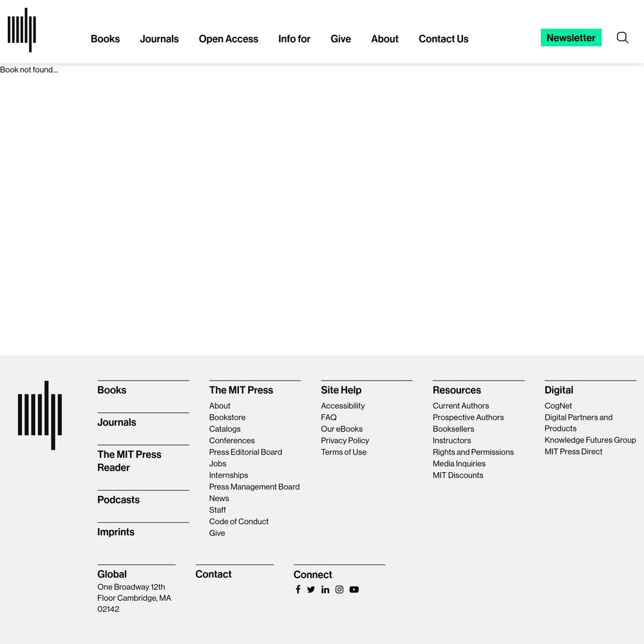644x644 pixels.
Task: Open the Journals menu in top navigation
Action: coord(159,39)
